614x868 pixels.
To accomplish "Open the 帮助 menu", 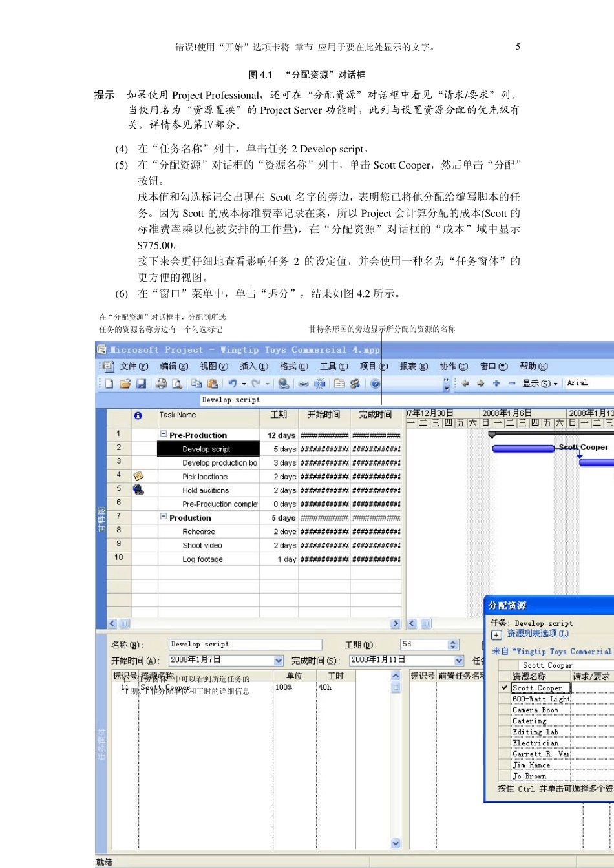I will [534, 366].
